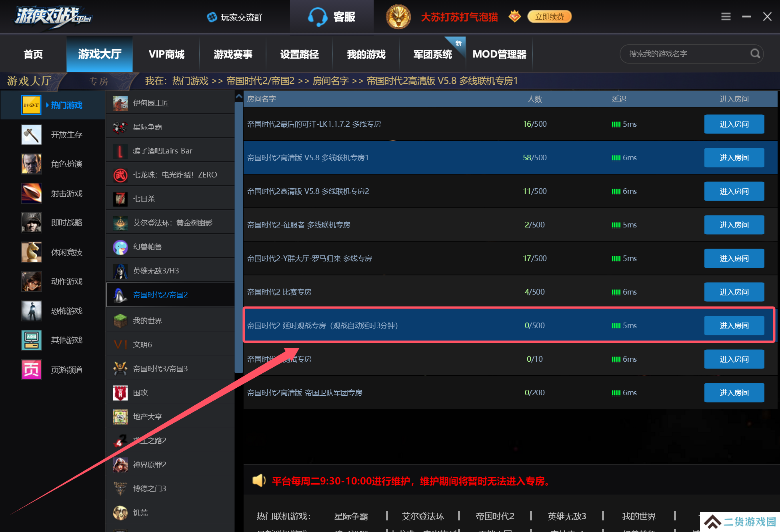The height and width of the screenshot is (532, 780).
Task: Open the 我的游戏 tab
Action: [x=366, y=54]
